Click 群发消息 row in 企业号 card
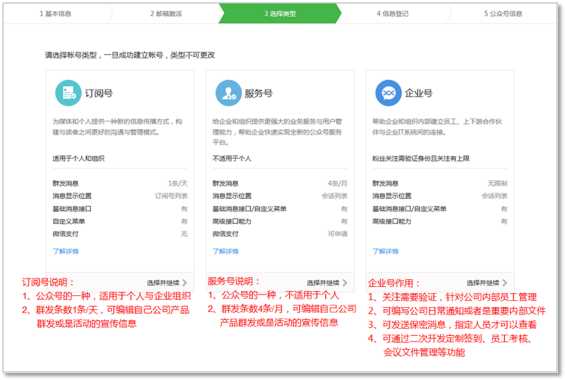Screen dimensions: 565x380 (440, 183)
